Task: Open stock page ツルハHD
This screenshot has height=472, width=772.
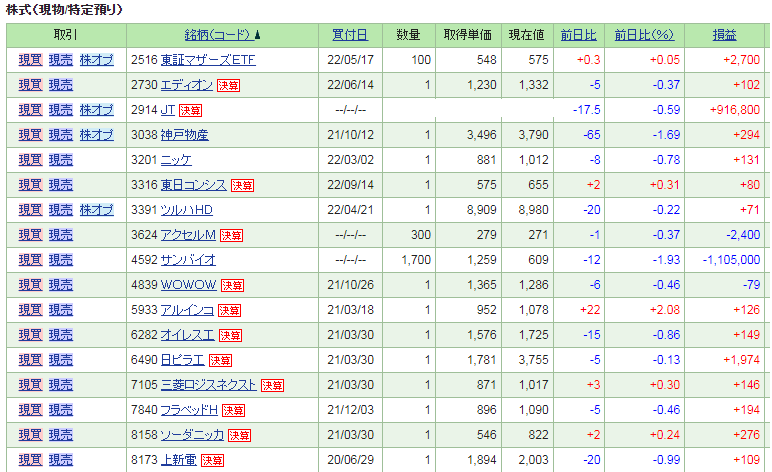Action: (187, 210)
